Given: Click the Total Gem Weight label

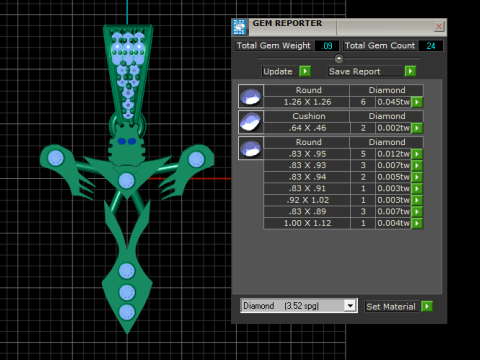Looking at the screenshot, I should point(274,46).
